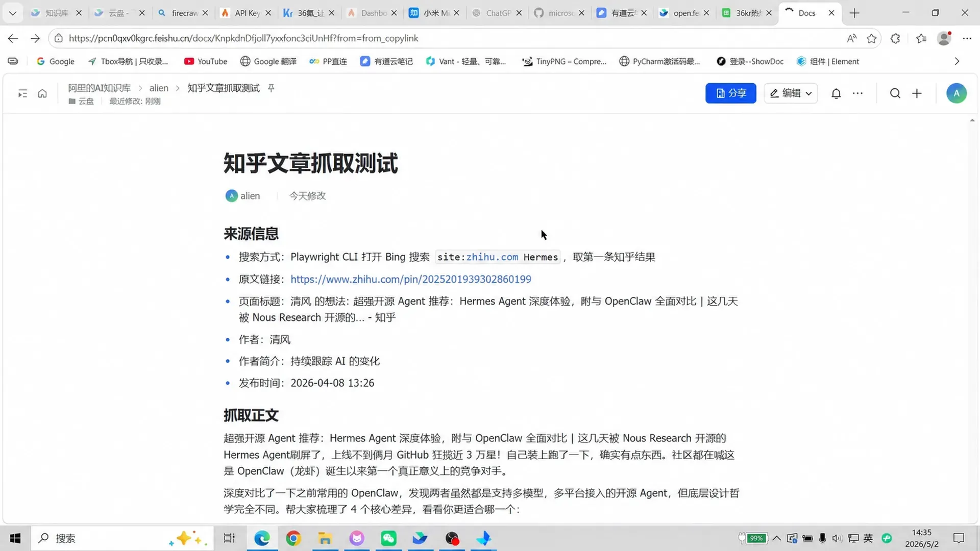This screenshot has height=551, width=980.
Task: Toggle the 英 input method indicator
Action: pos(868,538)
